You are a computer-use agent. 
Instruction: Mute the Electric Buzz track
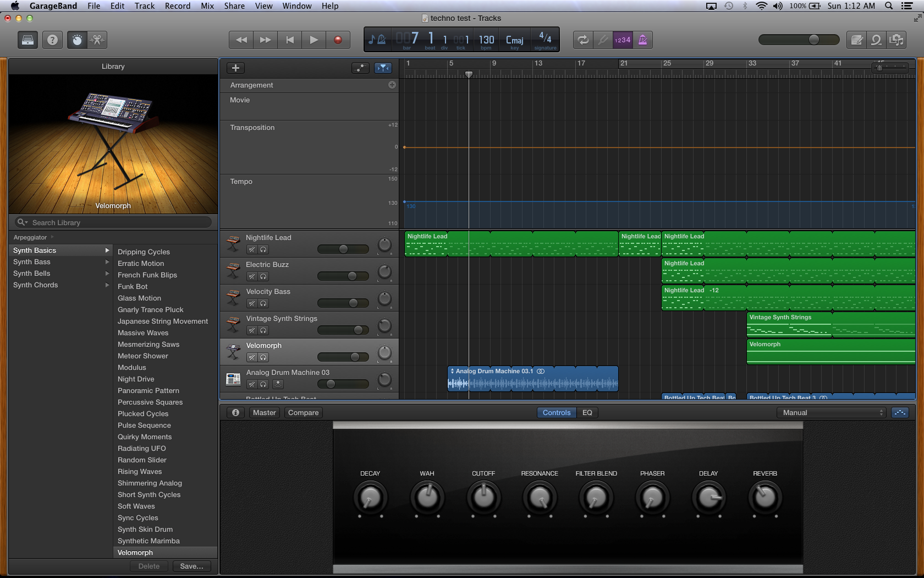251,276
